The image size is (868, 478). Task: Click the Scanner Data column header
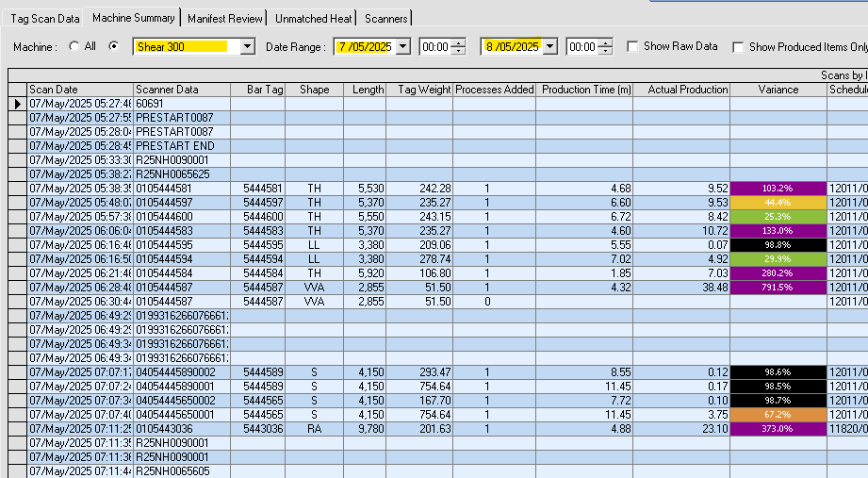pos(182,90)
